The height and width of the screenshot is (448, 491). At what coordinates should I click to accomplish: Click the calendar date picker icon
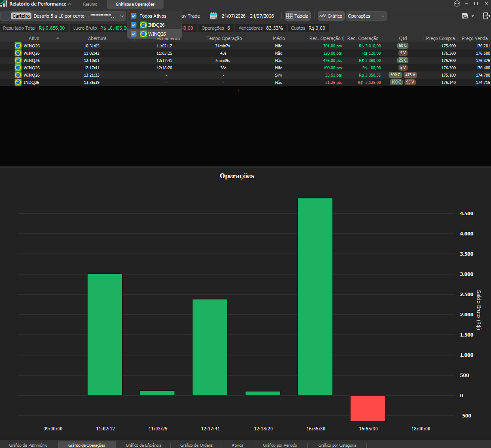click(x=213, y=16)
